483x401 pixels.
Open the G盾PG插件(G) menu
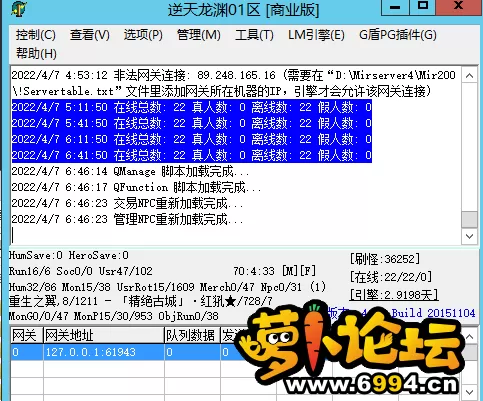coord(398,35)
